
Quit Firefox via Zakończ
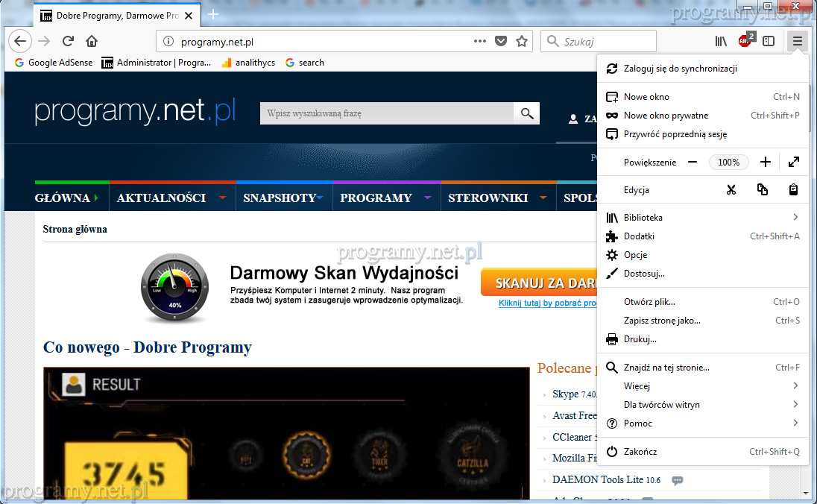tap(703, 452)
